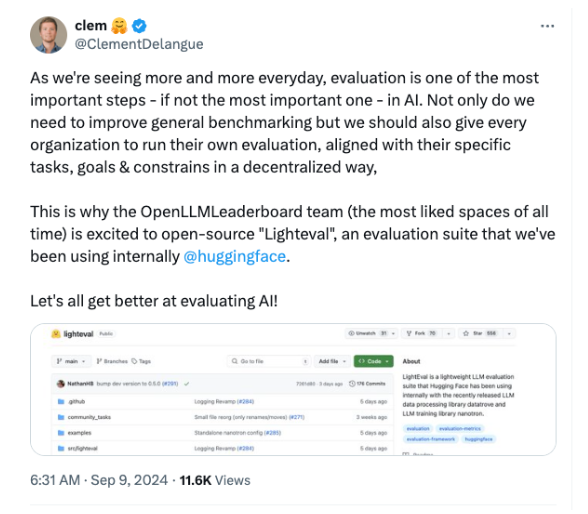Open the @ClementDelangue handle link

point(139,44)
